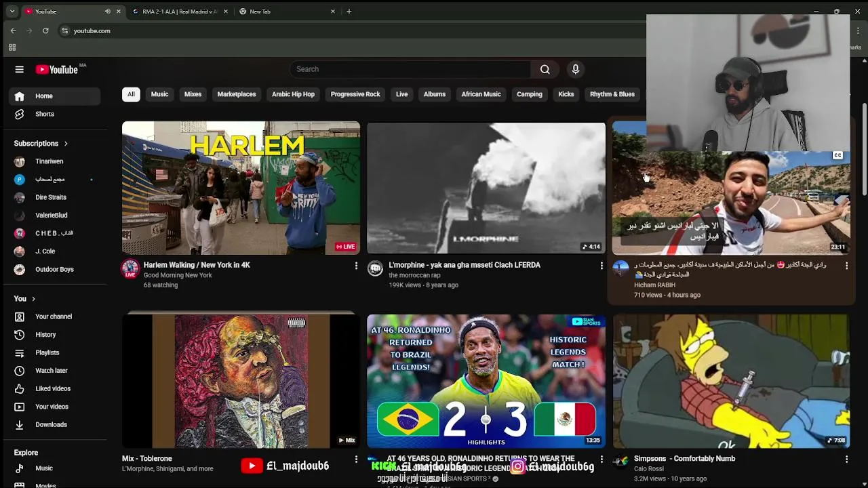The width and height of the screenshot is (868, 488).
Task: Click the Tinariwen channel avatar
Action: pos(20,161)
